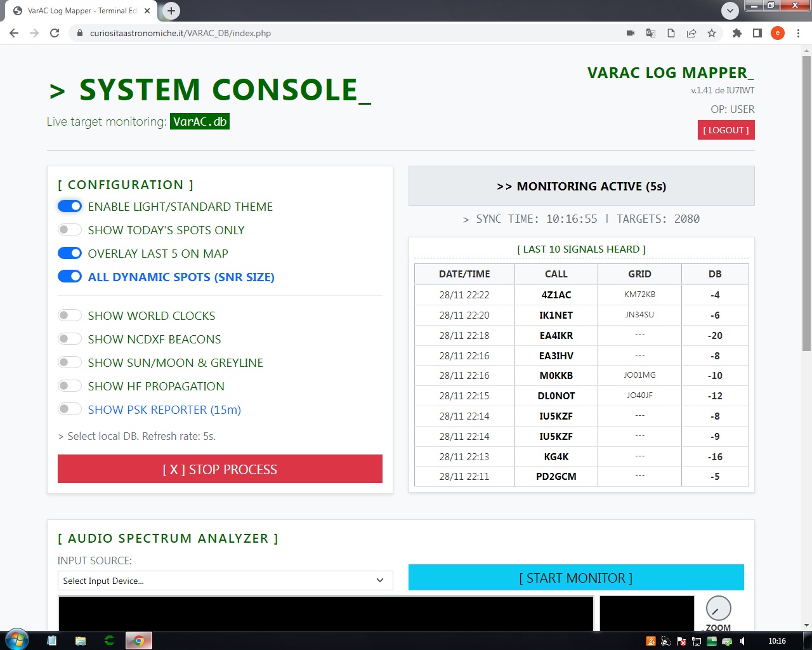Open the Chrome three-dot menu
Screen dimensions: 812x650
(798, 33)
